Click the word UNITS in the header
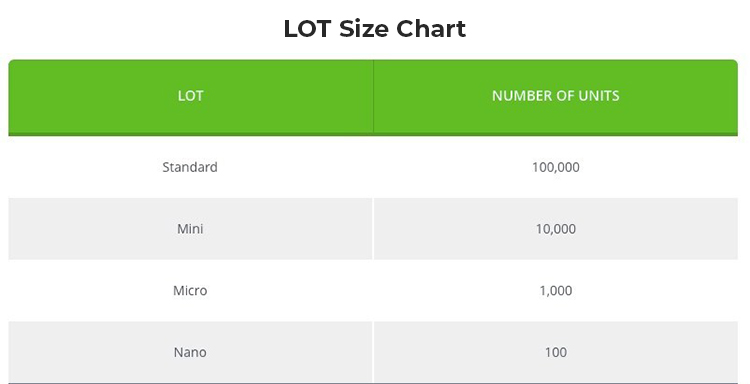The height and width of the screenshot is (384, 750). (599, 96)
